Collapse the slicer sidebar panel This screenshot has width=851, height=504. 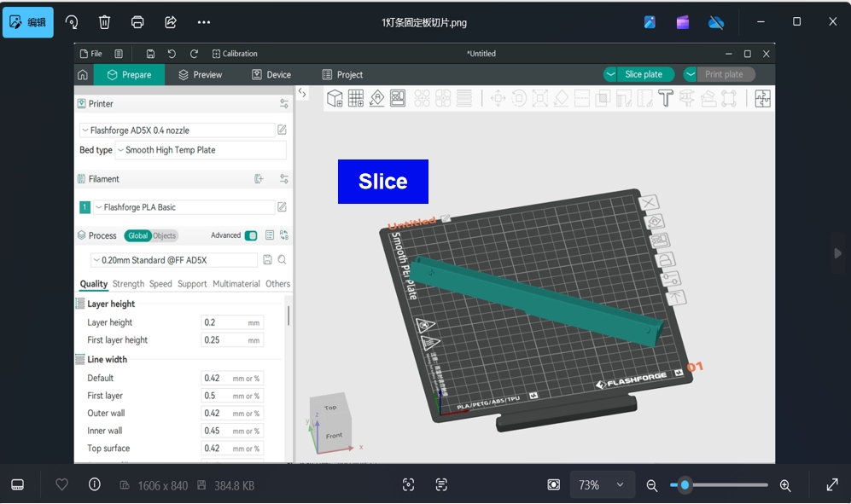[x=302, y=93]
